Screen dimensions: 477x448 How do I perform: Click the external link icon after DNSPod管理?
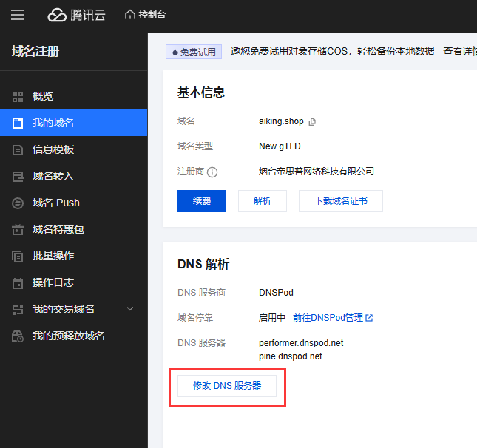click(369, 318)
